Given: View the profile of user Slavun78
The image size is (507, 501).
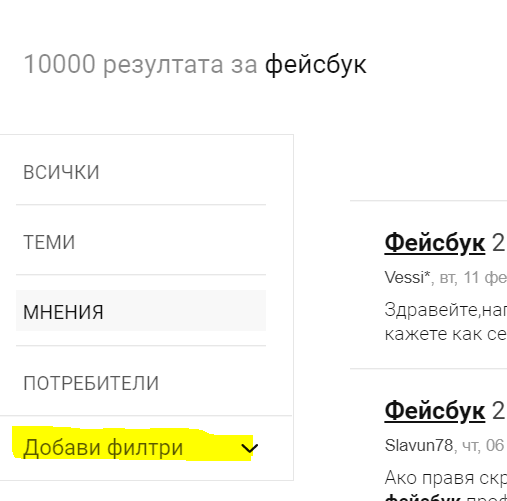Looking at the screenshot, I should (x=419, y=445).
